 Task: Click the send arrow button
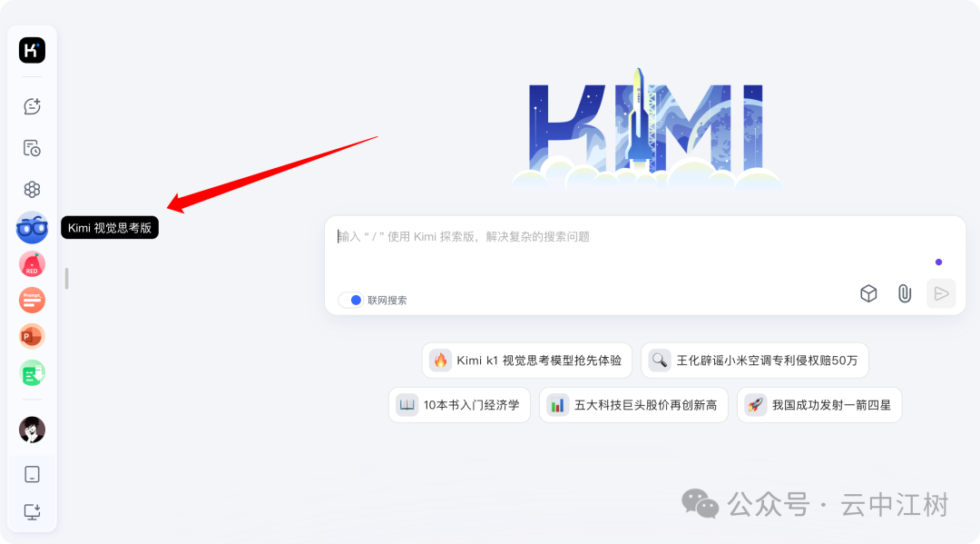coord(941,293)
